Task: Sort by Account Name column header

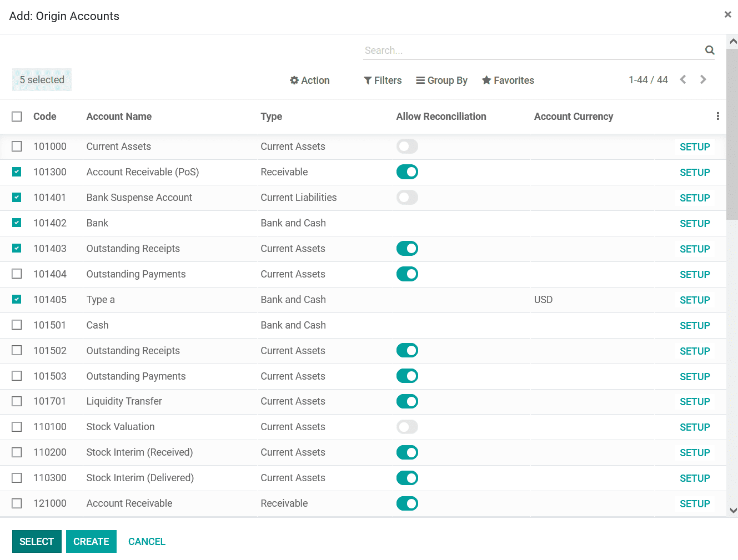Action: (119, 117)
